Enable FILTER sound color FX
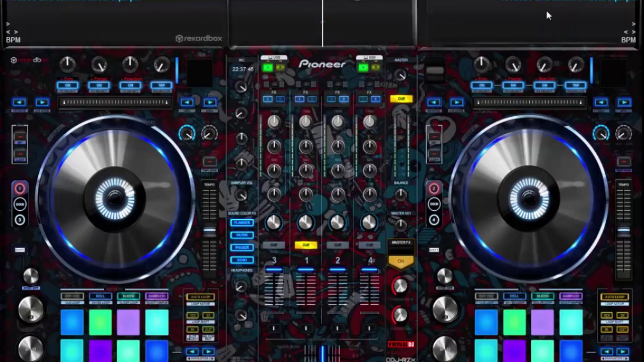 [x=242, y=235]
